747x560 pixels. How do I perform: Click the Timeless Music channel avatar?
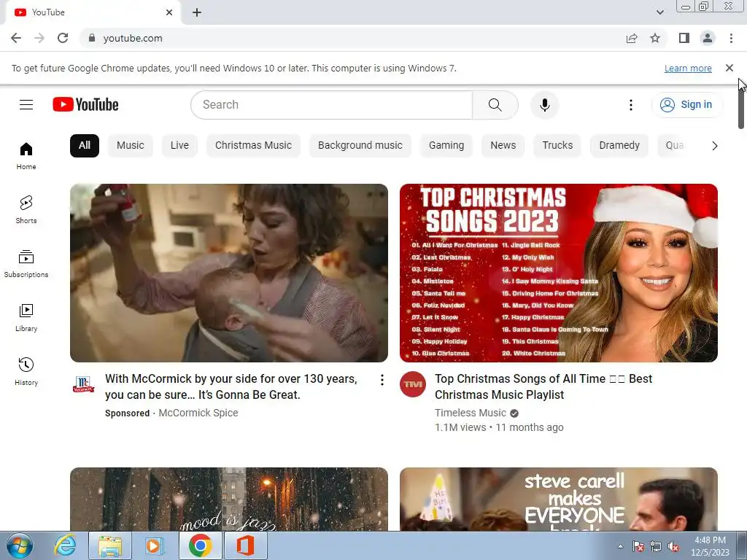[x=413, y=384]
